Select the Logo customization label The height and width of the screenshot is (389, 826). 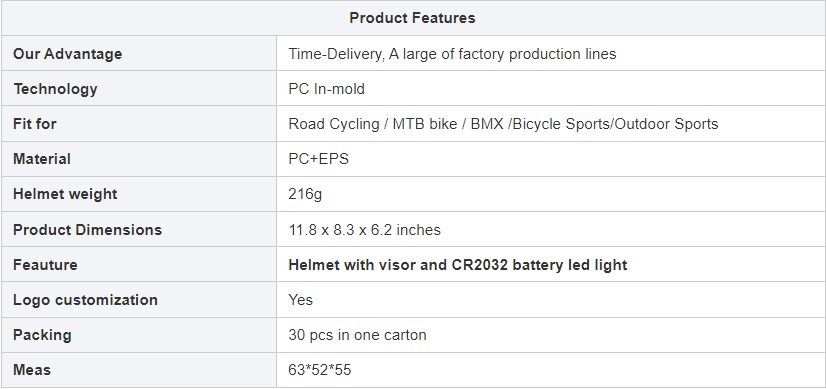[85, 300]
